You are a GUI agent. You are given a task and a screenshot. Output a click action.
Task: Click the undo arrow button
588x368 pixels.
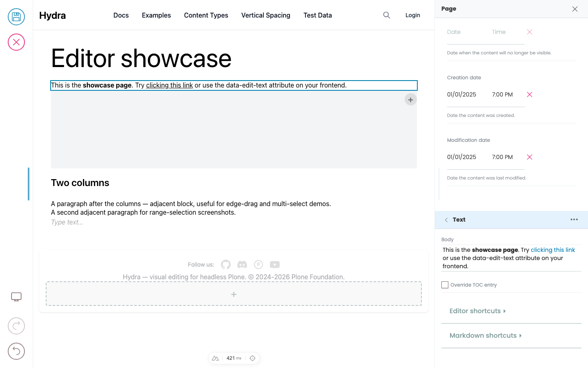coord(16,351)
